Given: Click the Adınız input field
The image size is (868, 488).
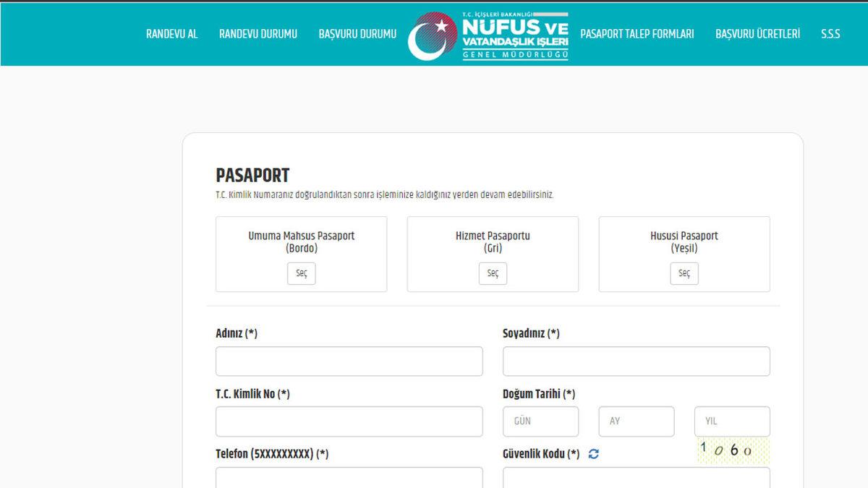Looking at the screenshot, I should click(x=349, y=360).
